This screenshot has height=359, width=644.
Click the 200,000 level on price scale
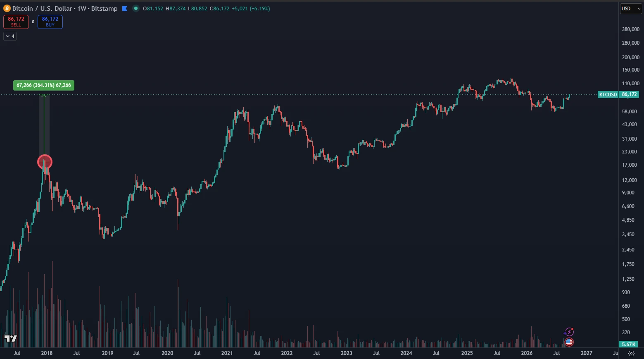coord(630,57)
